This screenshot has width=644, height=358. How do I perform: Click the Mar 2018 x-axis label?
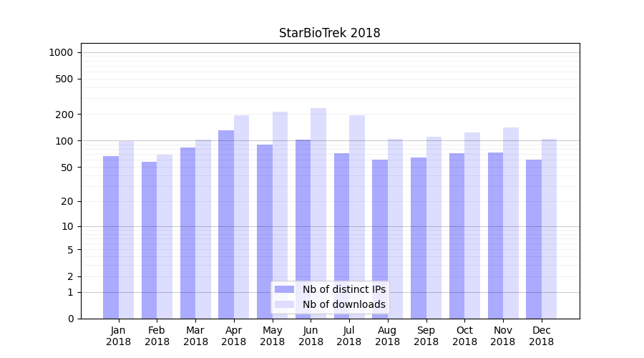point(195,336)
